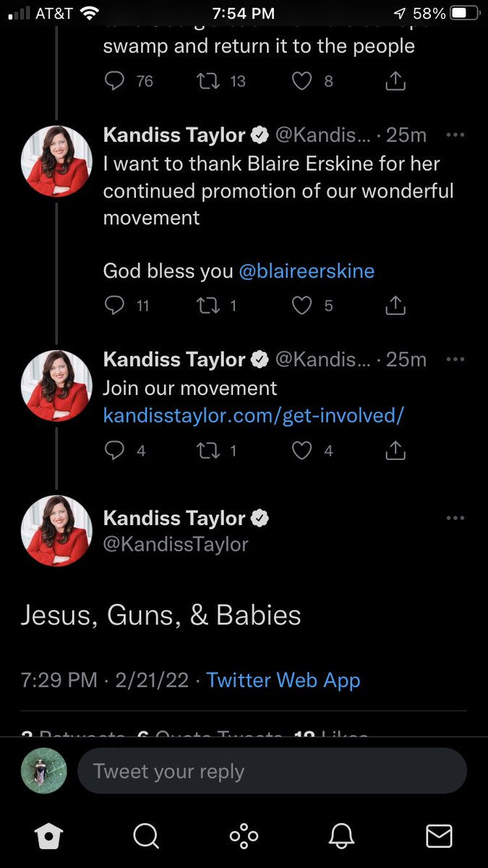Open more options on 'Jesus, Guns, & Babies' tweet
The image size is (488, 868).
[x=455, y=518]
